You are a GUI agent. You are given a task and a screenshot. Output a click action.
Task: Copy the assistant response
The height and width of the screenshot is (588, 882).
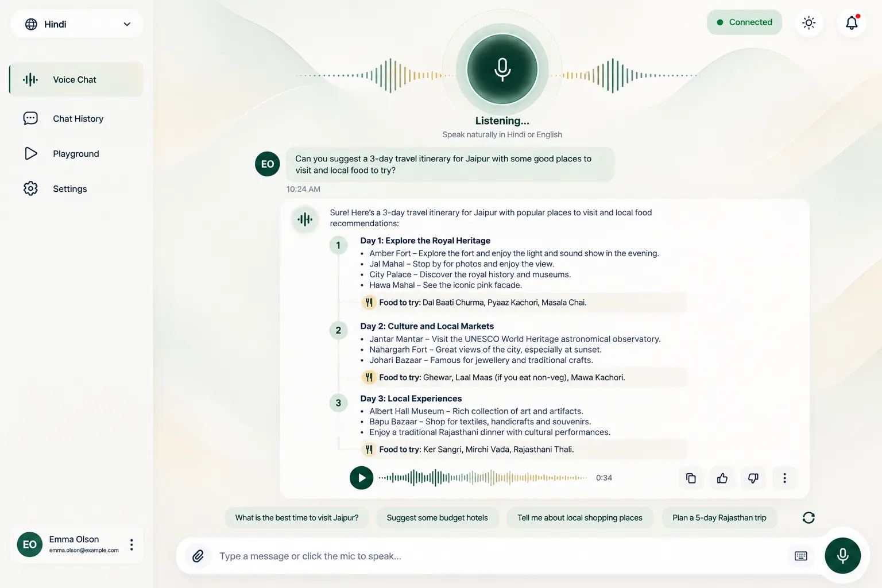point(691,478)
